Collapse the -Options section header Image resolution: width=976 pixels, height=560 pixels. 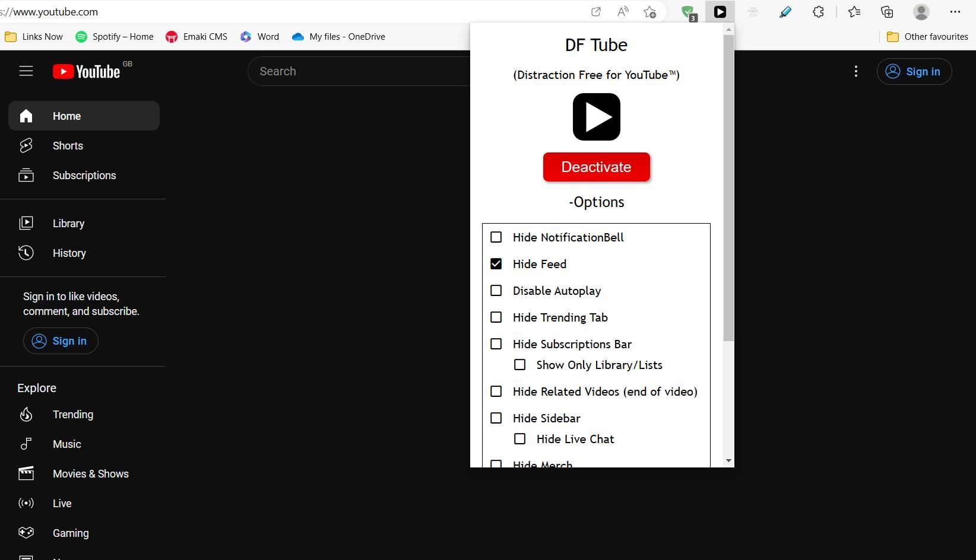tap(597, 202)
